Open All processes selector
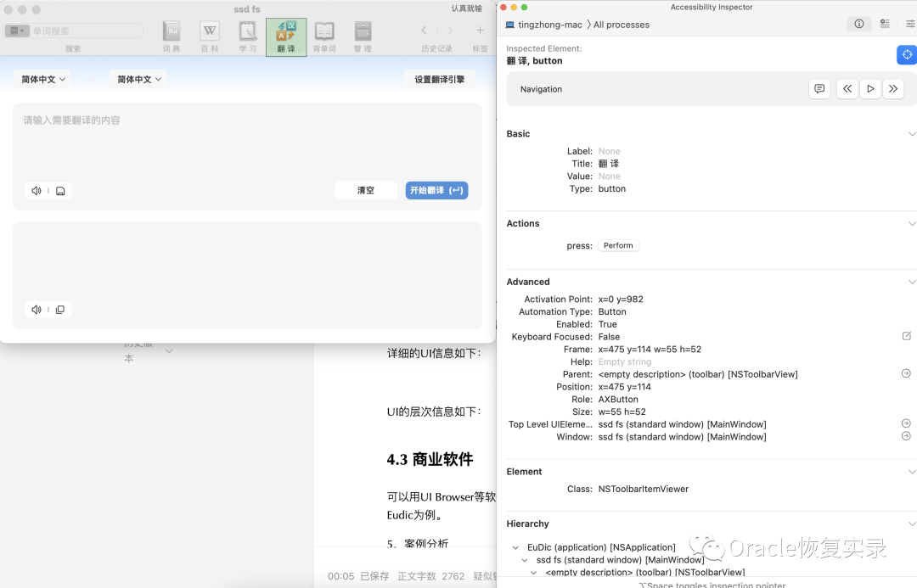The width and height of the screenshot is (917, 588). click(621, 25)
